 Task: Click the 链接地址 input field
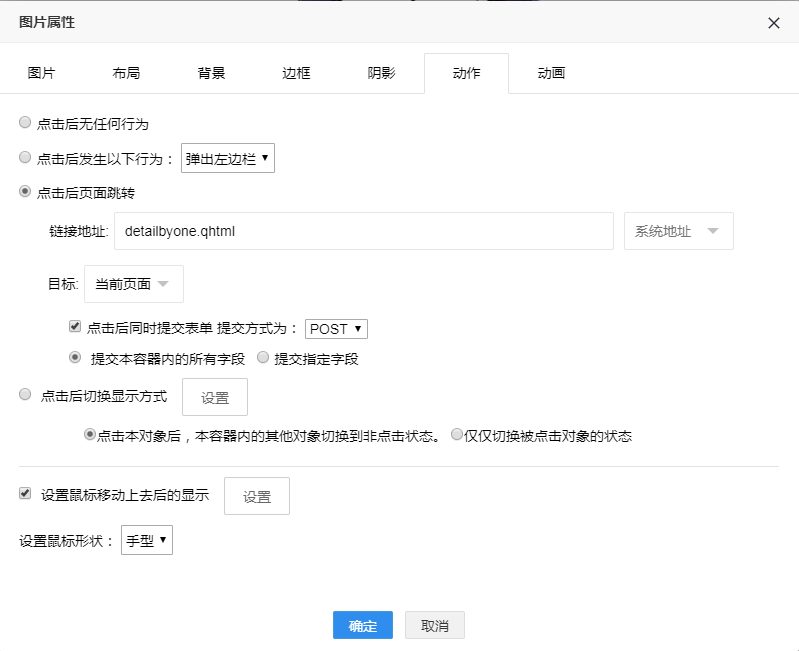[363, 231]
